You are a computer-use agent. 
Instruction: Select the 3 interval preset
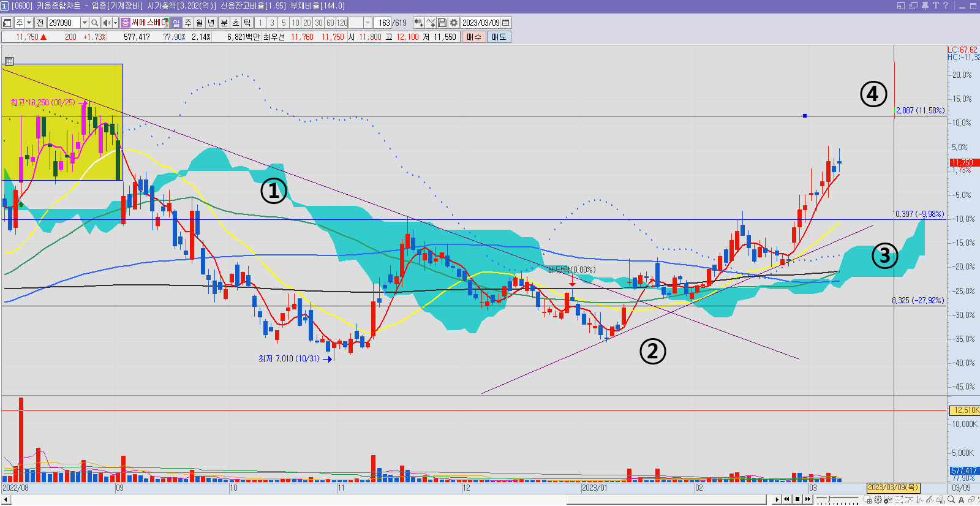click(x=272, y=23)
